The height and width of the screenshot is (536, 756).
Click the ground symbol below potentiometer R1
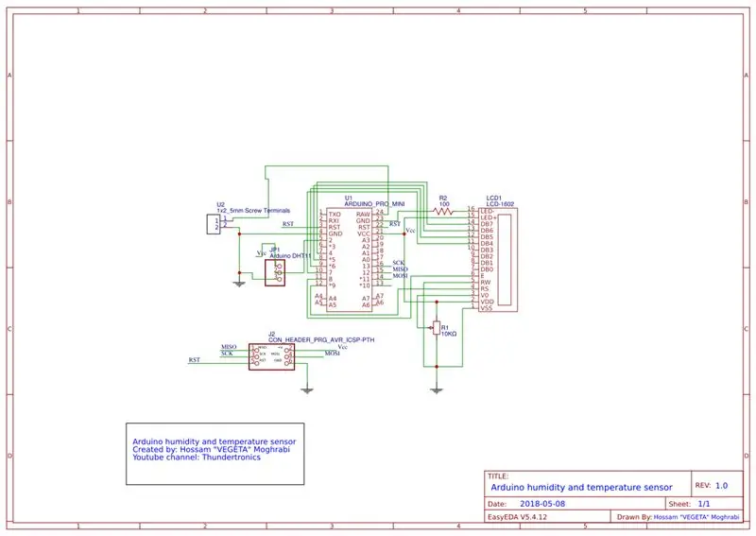[437, 390]
